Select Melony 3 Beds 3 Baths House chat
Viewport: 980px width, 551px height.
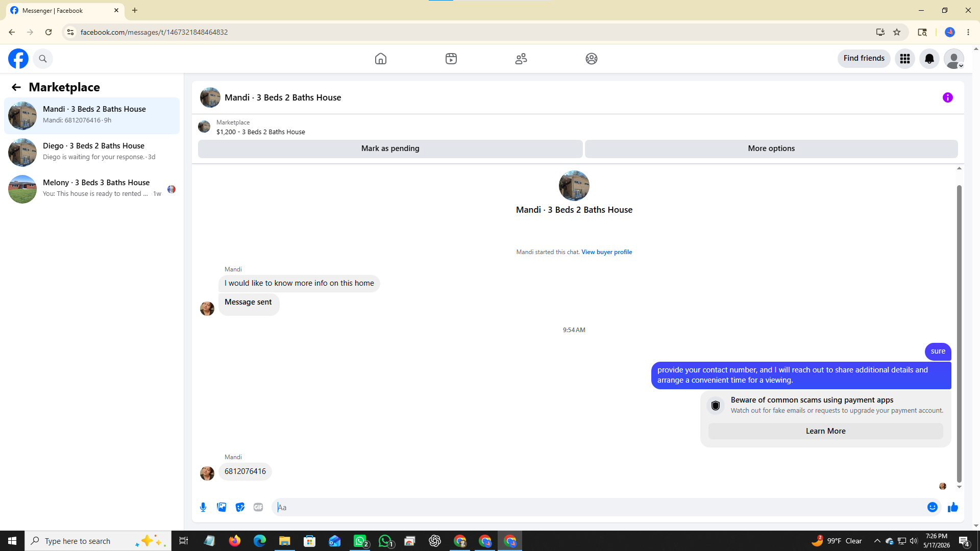coord(92,189)
